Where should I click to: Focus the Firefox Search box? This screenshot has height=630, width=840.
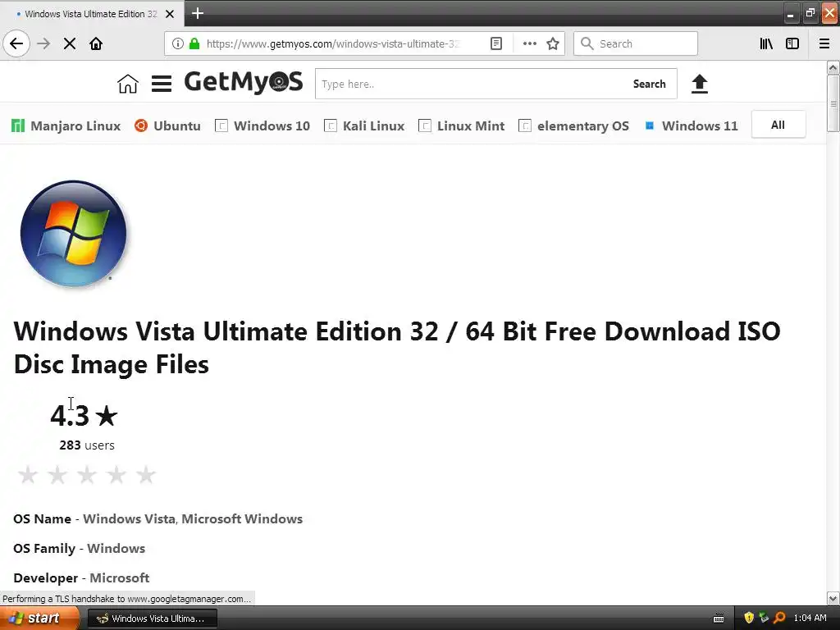[x=636, y=43]
